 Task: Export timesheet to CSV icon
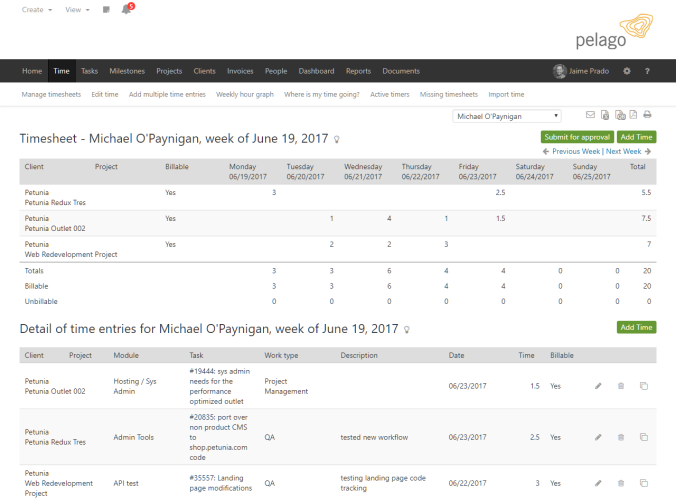tap(620, 115)
